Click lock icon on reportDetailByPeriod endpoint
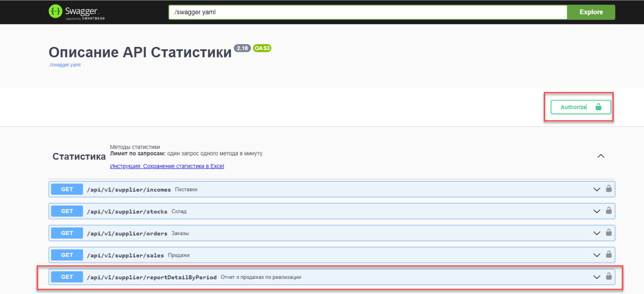Image resolution: width=644 pixels, height=294 pixels. point(608,276)
